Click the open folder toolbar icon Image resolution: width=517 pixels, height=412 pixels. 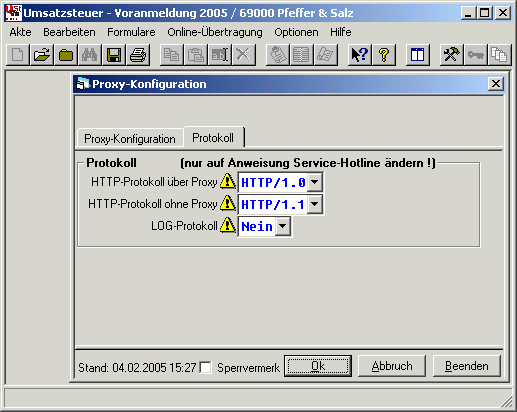42,55
